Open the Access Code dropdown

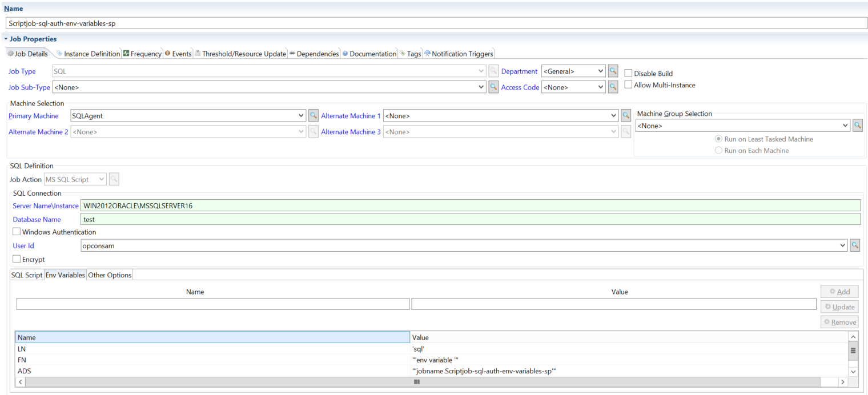tap(601, 87)
